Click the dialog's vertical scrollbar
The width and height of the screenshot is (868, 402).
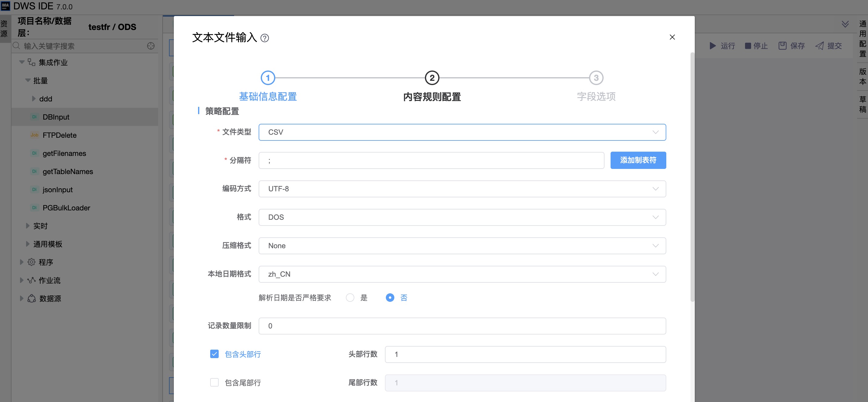tap(692, 177)
